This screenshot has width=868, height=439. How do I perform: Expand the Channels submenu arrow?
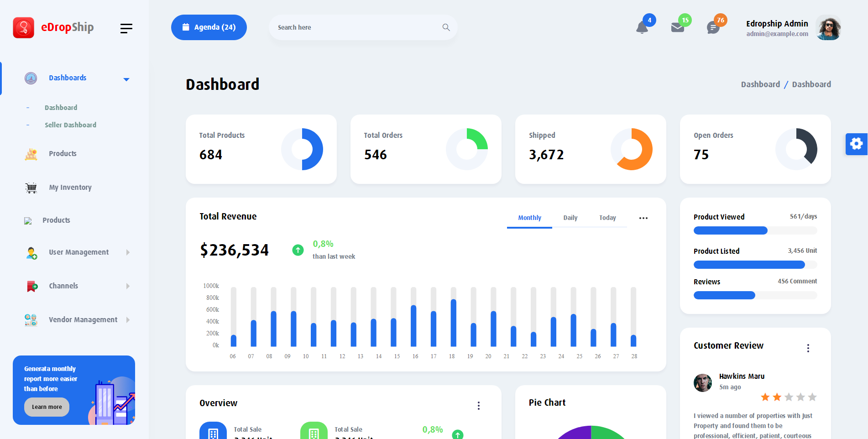point(128,286)
